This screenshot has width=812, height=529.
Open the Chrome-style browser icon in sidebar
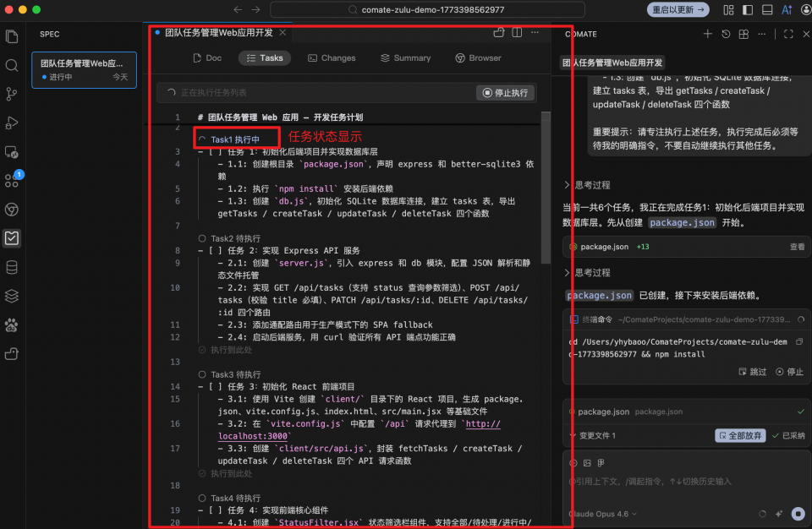tap(11, 209)
